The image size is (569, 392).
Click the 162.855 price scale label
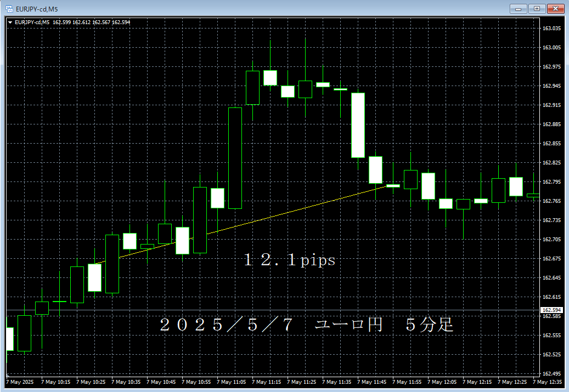click(551, 144)
